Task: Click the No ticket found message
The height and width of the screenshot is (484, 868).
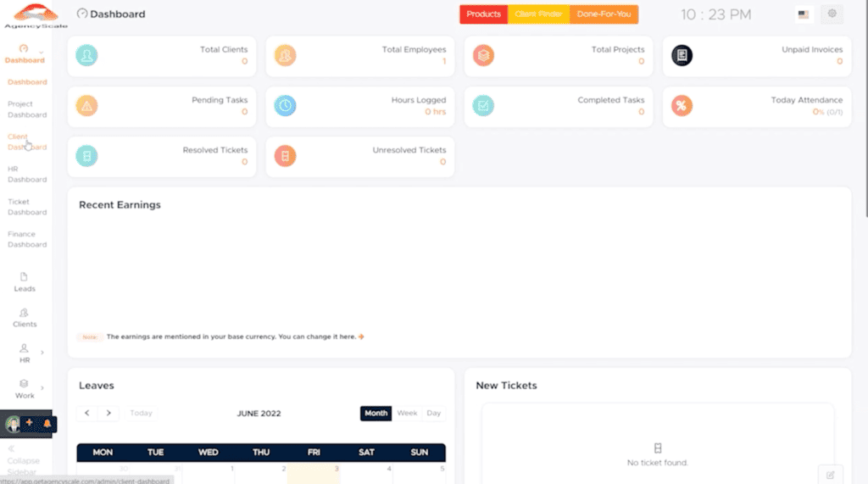Action: pyautogui.click(x=658, y=463)
